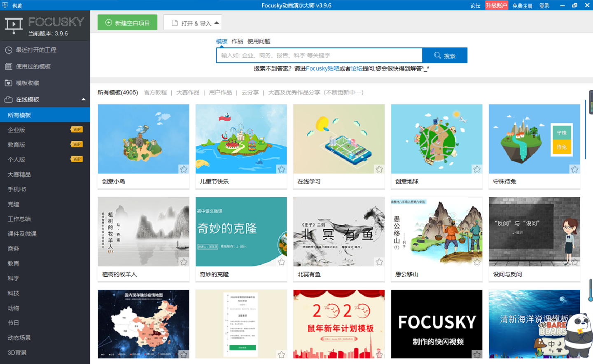This screenshot has height=364, width=593.
Task: Favorite the 守株待兔 template star
Action: pyautogui.click(x=574, y=169)
